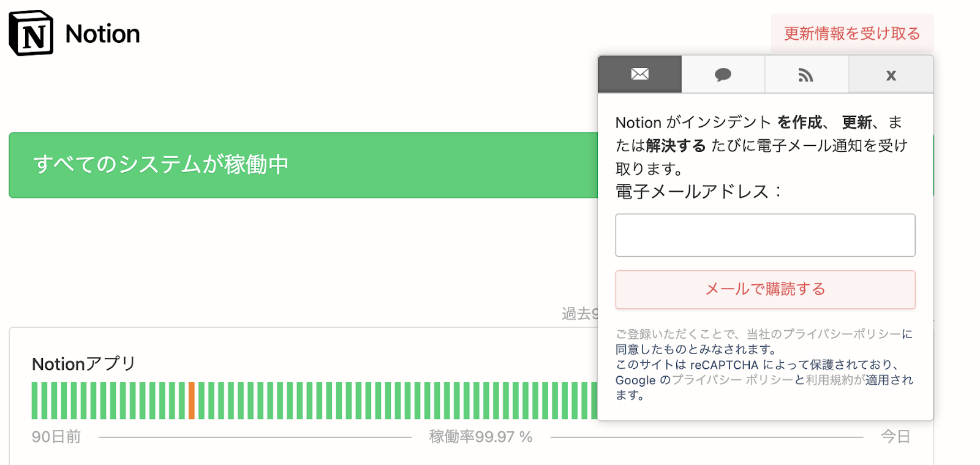Click the すべてのシステムが稼働中 status banner
The height and width of the screenshot is (465, 980).
click(x=303, y=165)
